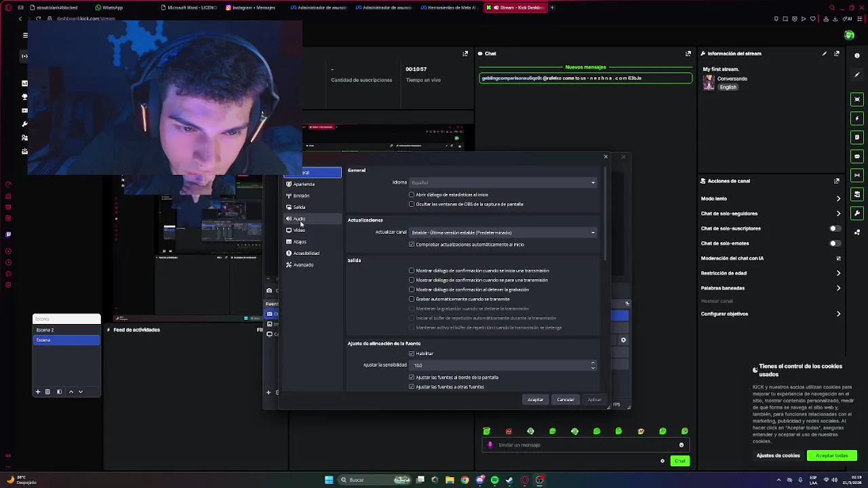Screen dimensions: 868x488
Task: Uncheck Comprobar actualizaciones automáticamente al inicio
Action: coord(412,245)
